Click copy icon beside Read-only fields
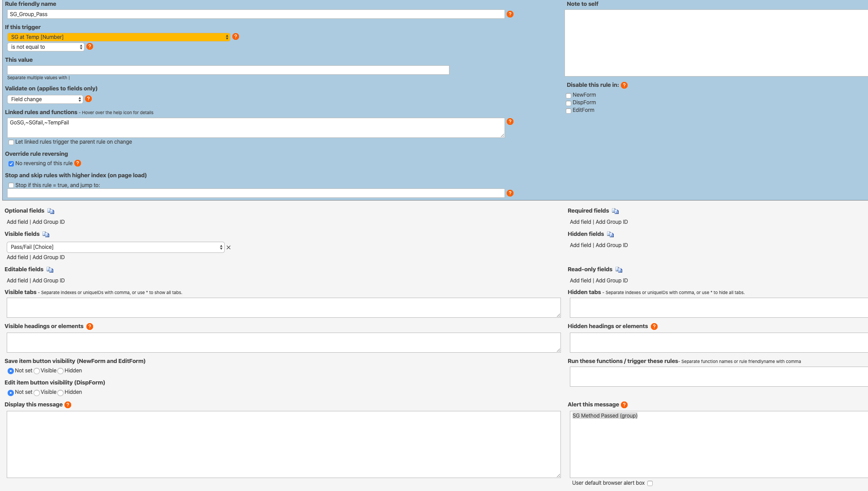868x491 pixels. (619, 270)
